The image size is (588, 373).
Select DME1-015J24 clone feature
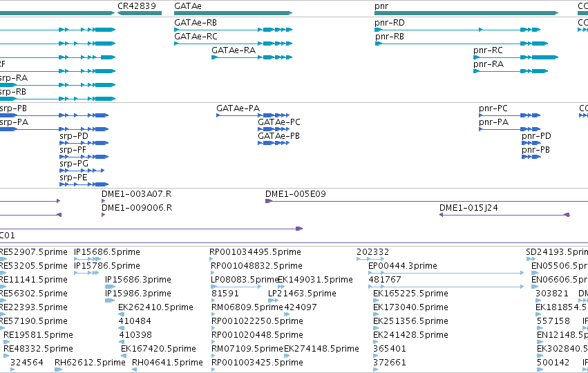504,216
